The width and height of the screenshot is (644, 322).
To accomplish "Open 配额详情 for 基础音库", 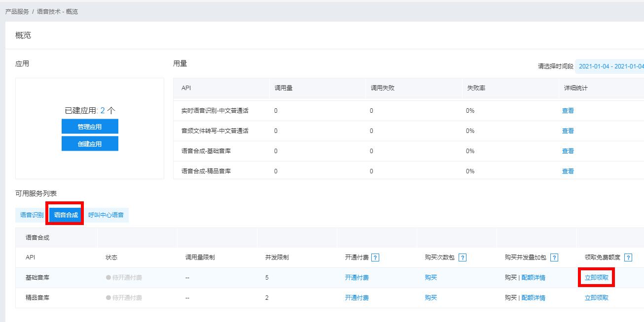I will tap(533, 278).
